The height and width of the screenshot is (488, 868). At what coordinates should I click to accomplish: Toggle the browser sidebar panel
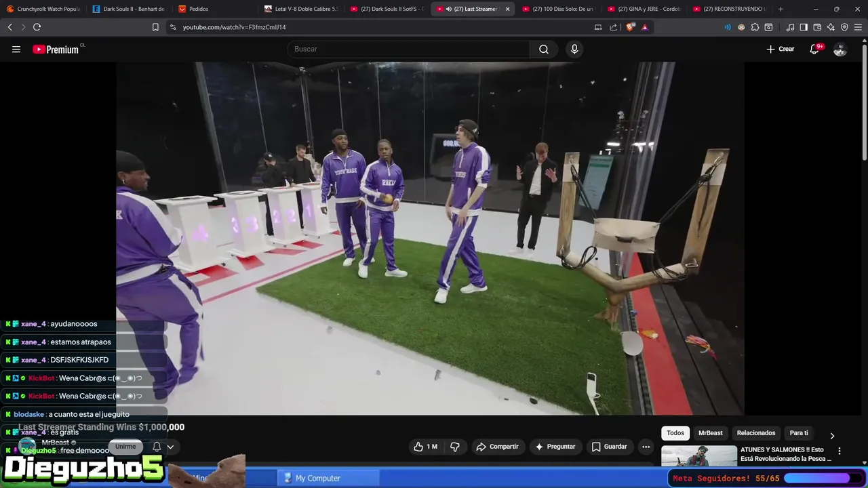pyautogui.click(x=804, y=27)
